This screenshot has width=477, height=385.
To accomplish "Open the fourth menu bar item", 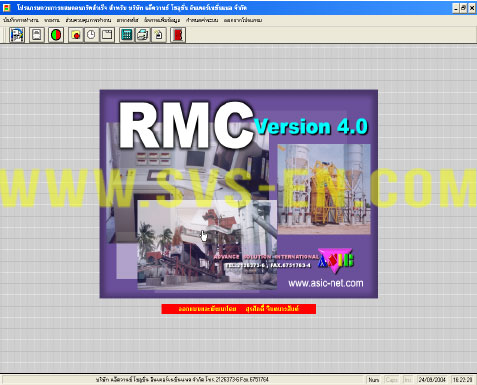I will [x=128, y=20].
